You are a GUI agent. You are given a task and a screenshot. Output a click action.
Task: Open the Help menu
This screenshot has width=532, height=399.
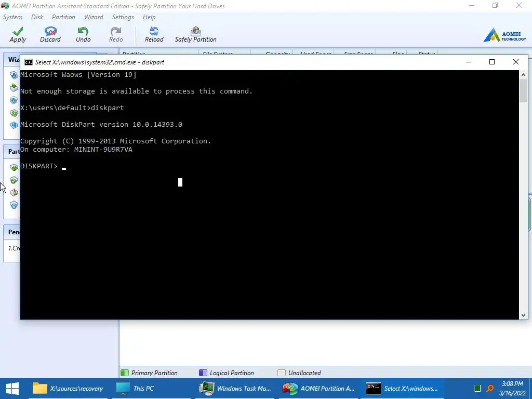pos(149,17)
